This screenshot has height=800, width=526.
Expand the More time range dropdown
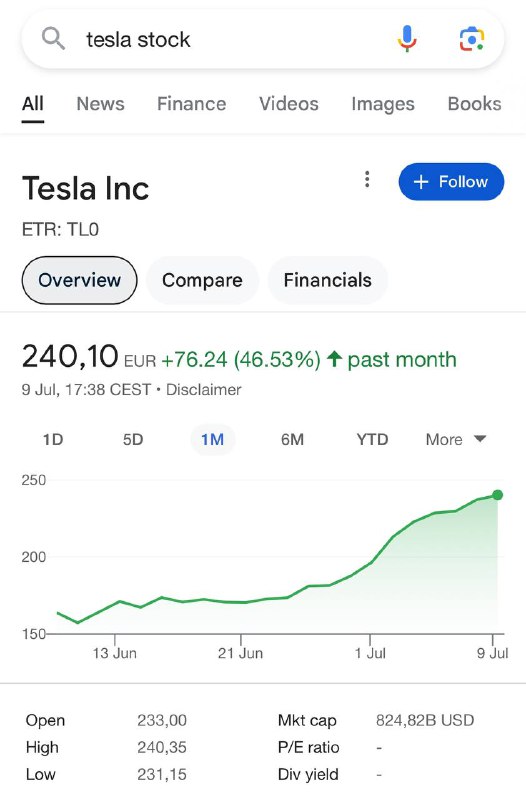pos(456,439)
